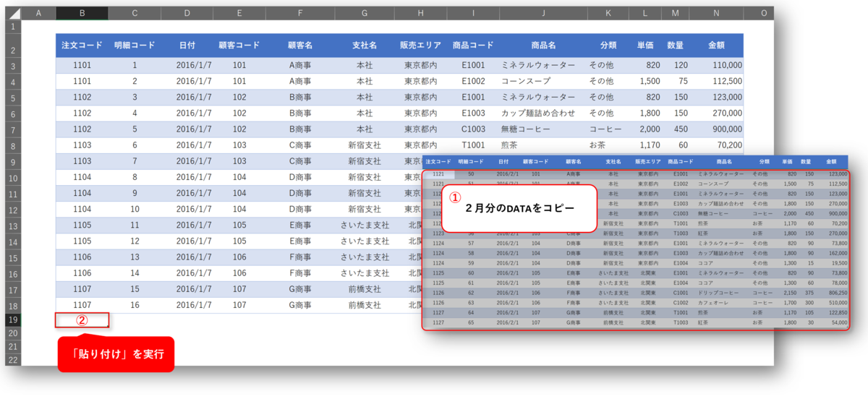Click the 商品コード header in main table
868x412 pixels.
pyautogui.click(x=473, y=46)
